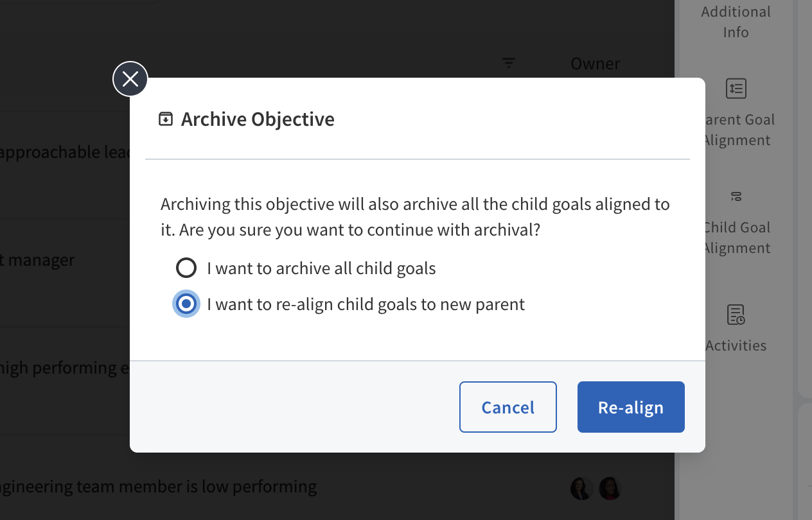Open the Parent Goal Alignment icon
812x520 pixels.
point(736,89)
